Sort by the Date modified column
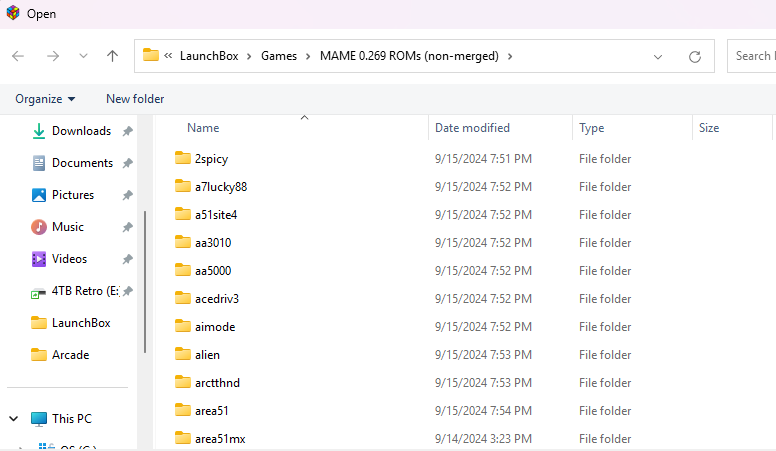The width and height of the screenshot is (776, 451). (x=472, y=128)
